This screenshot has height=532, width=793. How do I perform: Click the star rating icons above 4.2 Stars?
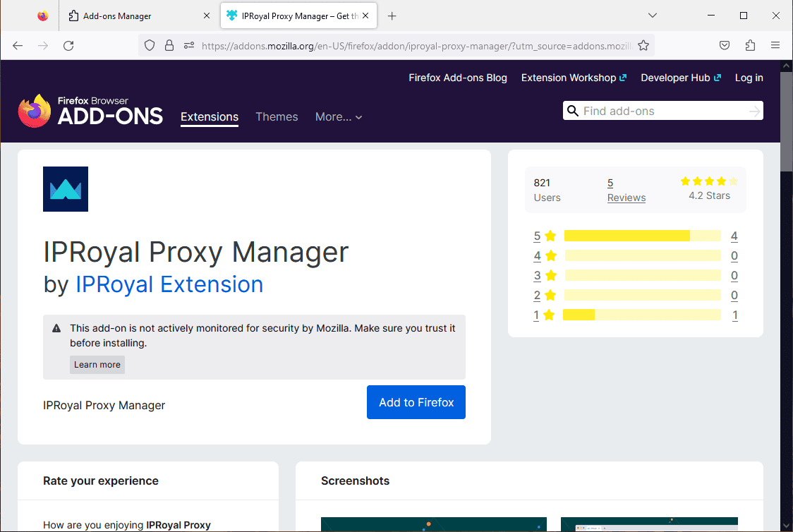(x=709, y=181)
